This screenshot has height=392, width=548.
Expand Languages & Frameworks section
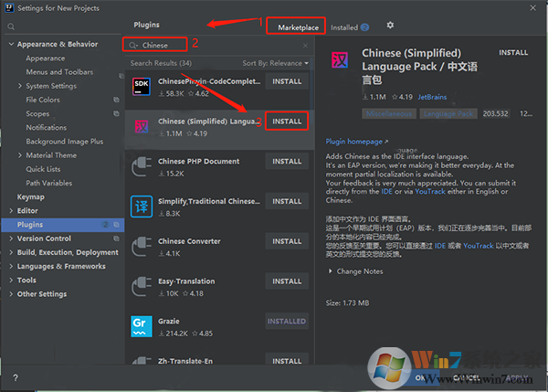[11, 267]
